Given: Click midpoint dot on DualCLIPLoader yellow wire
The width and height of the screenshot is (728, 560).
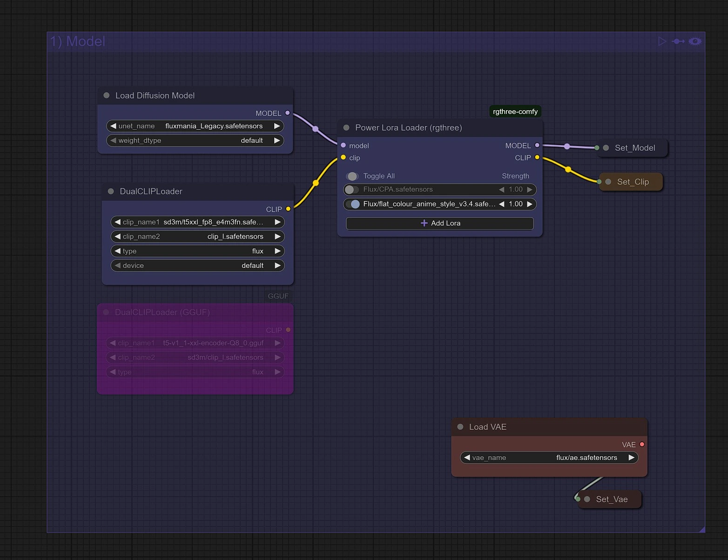Looking at the screenshot, I should pyautogui.click(x=316, y=183).
